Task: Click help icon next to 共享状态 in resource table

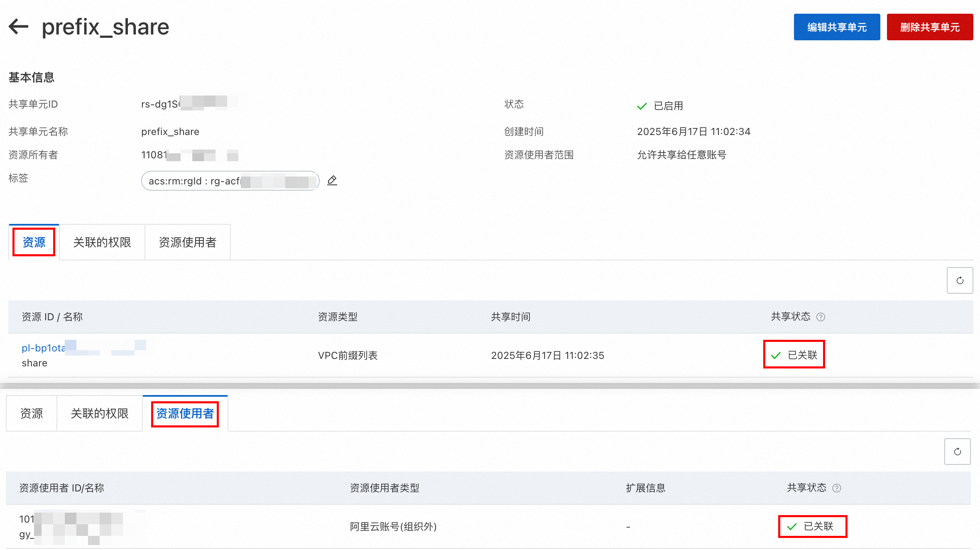Action: tap(821, 317)
